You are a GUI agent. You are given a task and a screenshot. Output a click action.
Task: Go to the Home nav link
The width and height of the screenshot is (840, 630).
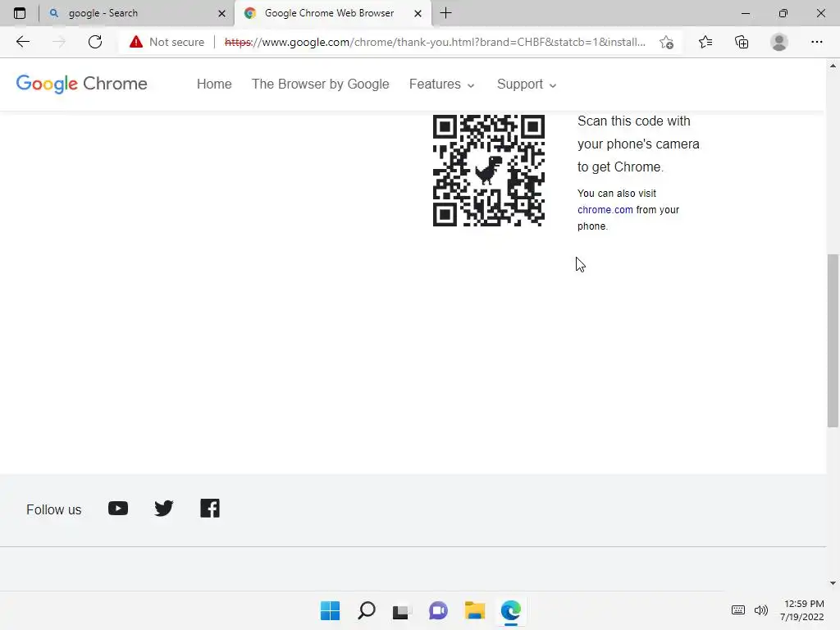click(214, 84)
